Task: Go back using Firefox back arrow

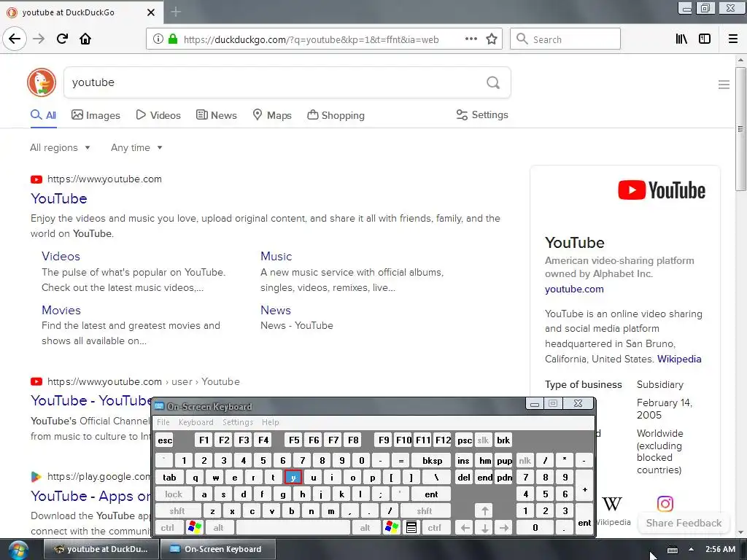Action: coord(15,39)
